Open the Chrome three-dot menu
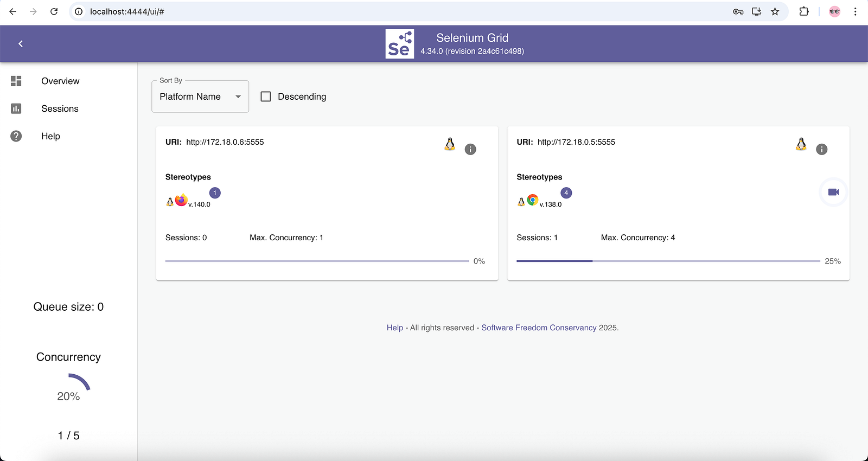Image resolution: width=868 pixels, height=461 pixels. (x=855, y=11)
